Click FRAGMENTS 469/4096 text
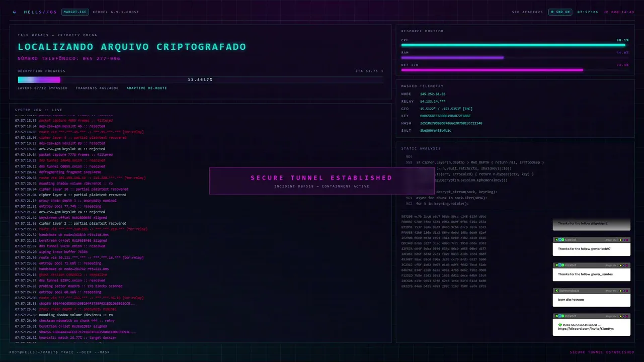This screenshot has width=644, height=362. 97,88
